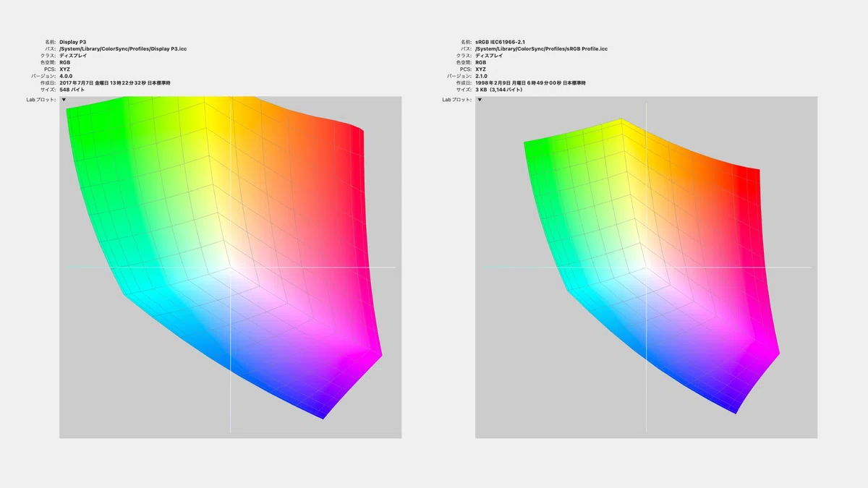
Task: Open the Display P3 Lab plot options triangle
Action: [64, 100]
